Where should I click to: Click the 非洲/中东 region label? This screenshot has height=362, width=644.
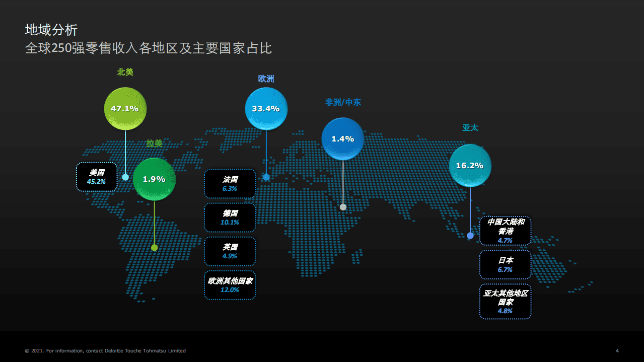pos(343,102)
